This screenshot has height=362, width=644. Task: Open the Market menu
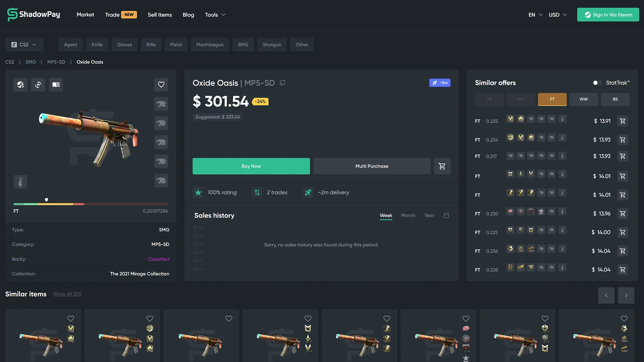[x=85, y=15]
